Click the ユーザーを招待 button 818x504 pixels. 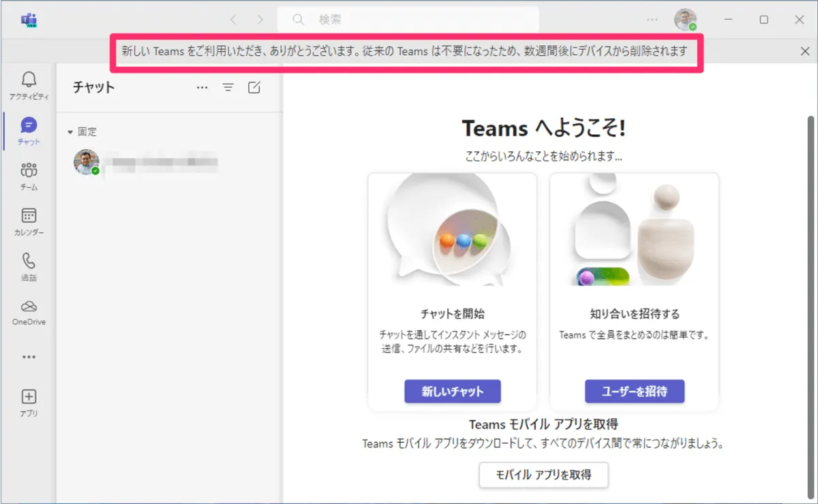(x=634, y=392)
